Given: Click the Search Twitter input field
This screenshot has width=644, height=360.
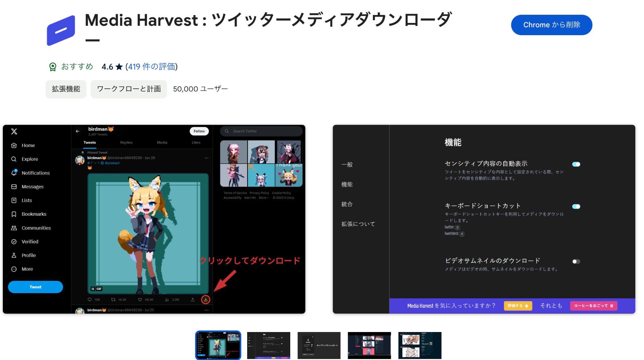Looking at the screenshot, I should 261,131.
